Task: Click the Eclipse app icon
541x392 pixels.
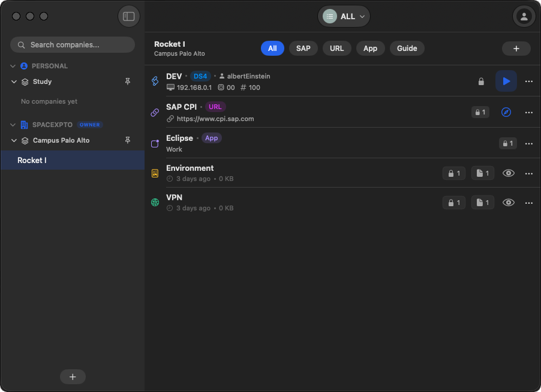Action: click(155, 143)
